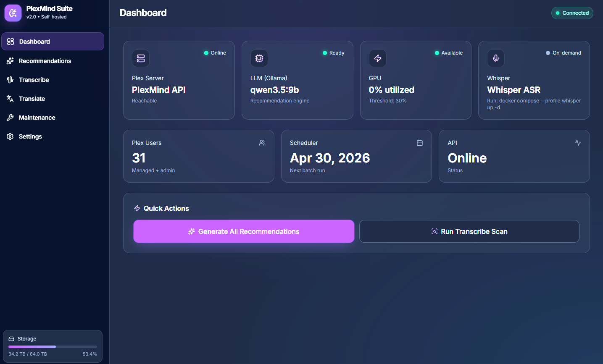Click the 53.4% storage percentage
The image size is (603, 364).
(x=90, y=354)
